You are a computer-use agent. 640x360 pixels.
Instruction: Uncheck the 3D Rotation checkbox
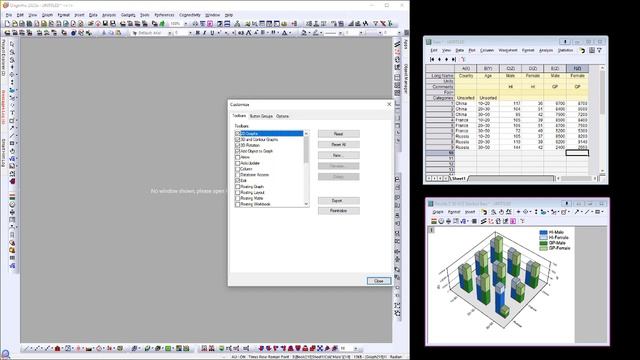[238, 145]
